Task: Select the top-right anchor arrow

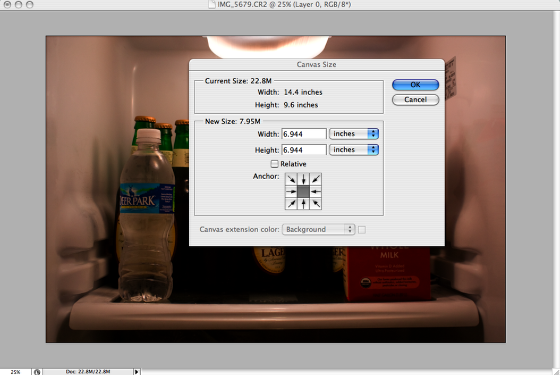Action: [316, 179]
